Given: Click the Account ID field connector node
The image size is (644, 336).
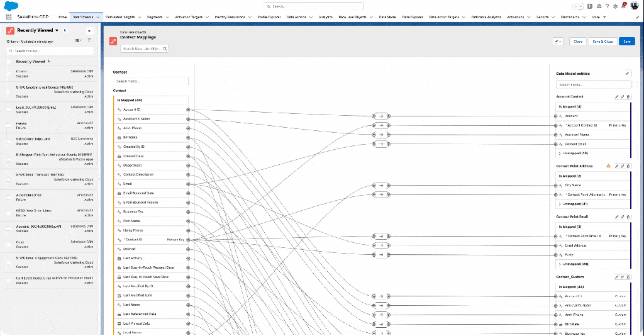Looking at the screenshot, I should coord(188,109).
